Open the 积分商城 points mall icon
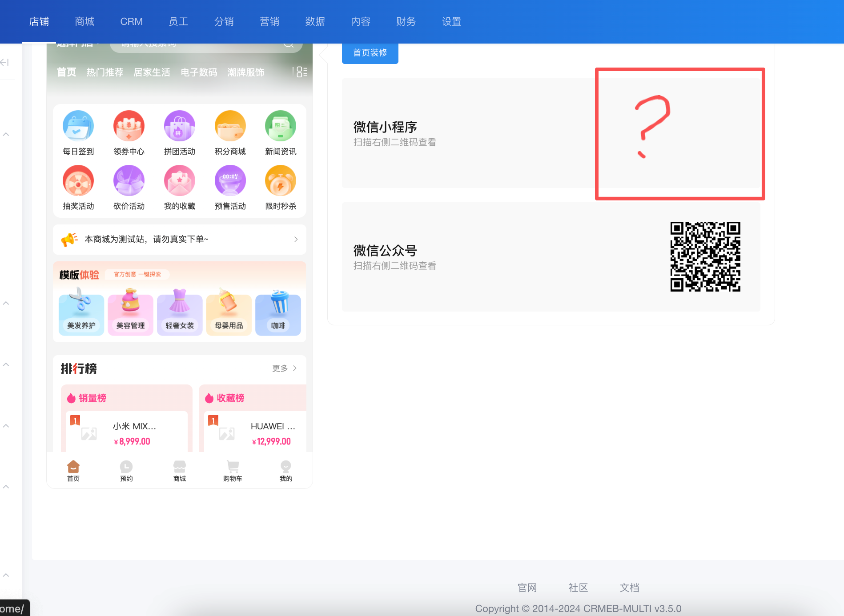This screenshot has width=844, height=616. [x=230, y=126]
